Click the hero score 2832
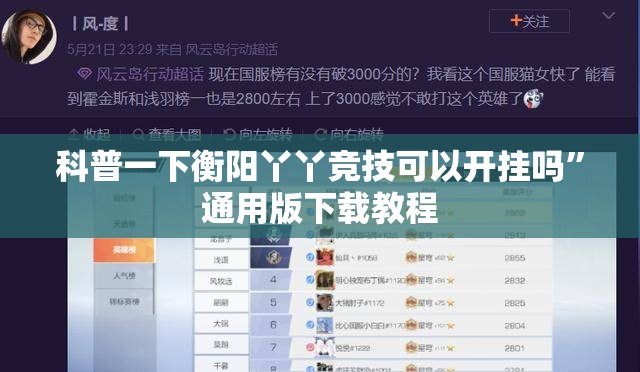 514,281
